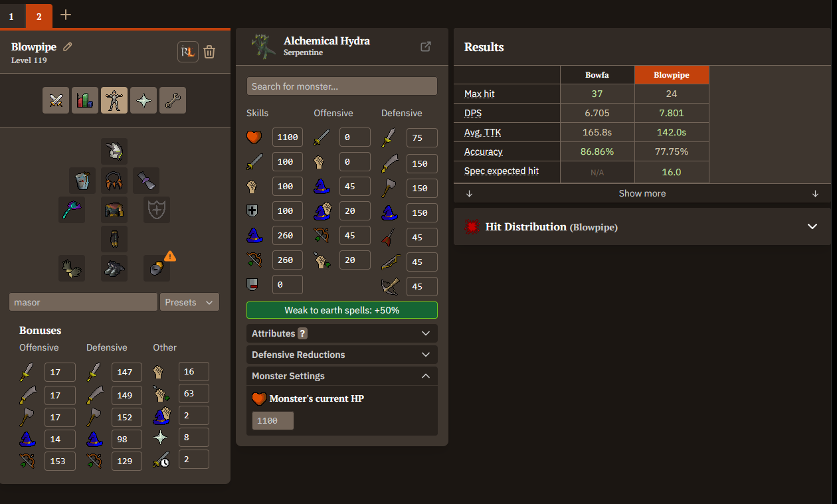Screen dimensions: 837x504
Task: Click the ammo slot item
Action: point(146,181)
